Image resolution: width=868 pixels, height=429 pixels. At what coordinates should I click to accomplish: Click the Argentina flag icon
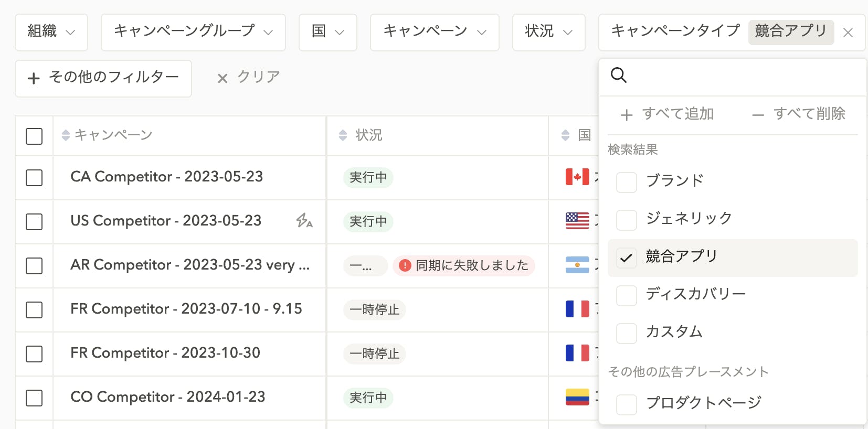tap(577, 265)
